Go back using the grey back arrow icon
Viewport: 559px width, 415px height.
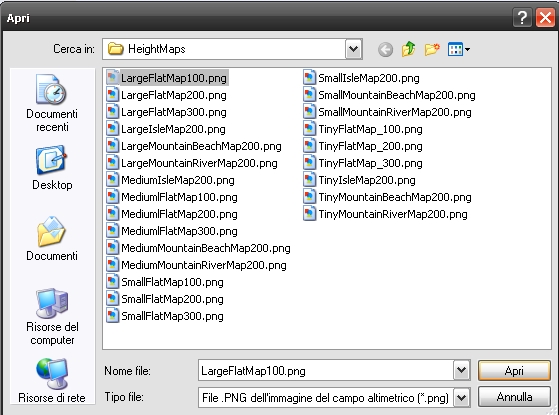(x=385, y=49)
